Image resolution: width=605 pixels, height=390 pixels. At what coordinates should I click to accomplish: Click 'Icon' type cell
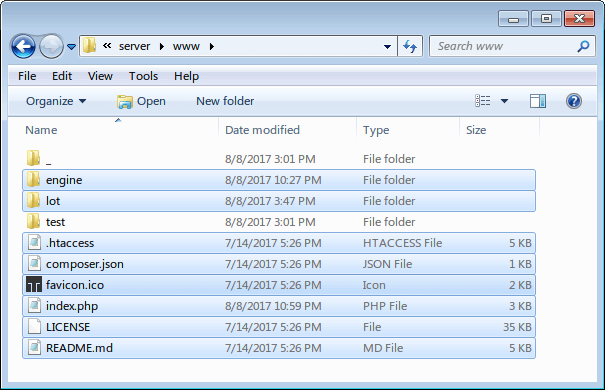tap(374, 285)
